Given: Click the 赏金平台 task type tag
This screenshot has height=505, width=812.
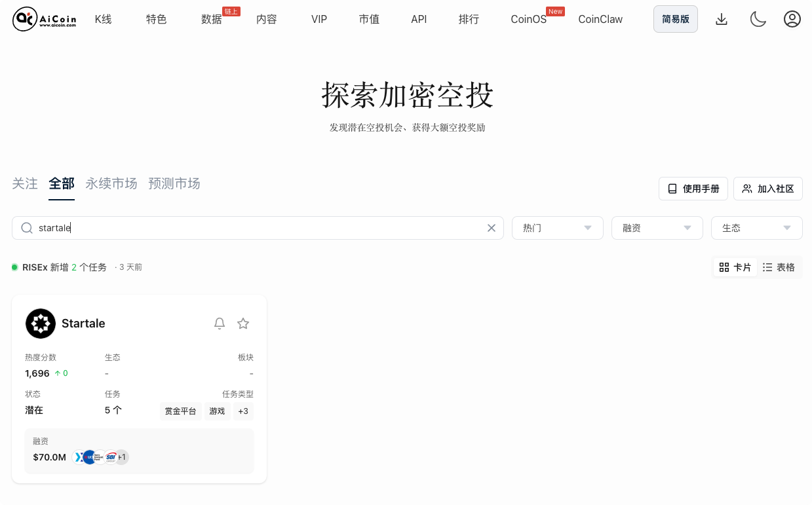Looking at the screenshot, I should point(180,411).
